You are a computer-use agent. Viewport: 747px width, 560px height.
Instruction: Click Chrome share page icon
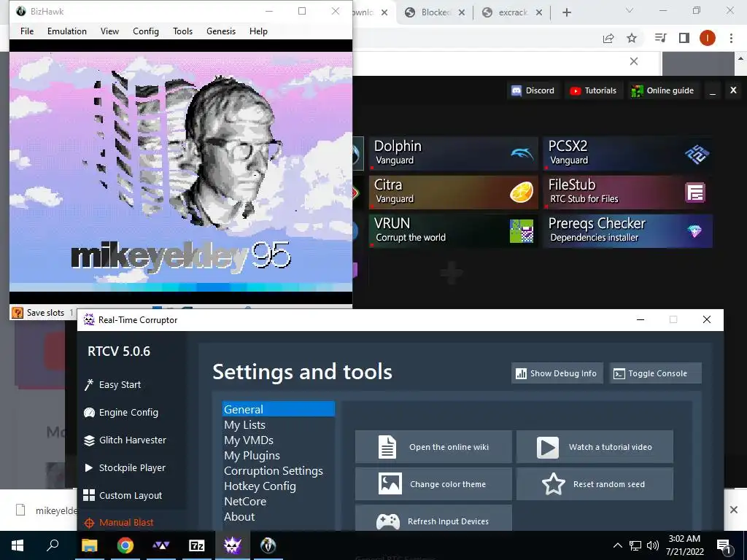coord(608,38)
